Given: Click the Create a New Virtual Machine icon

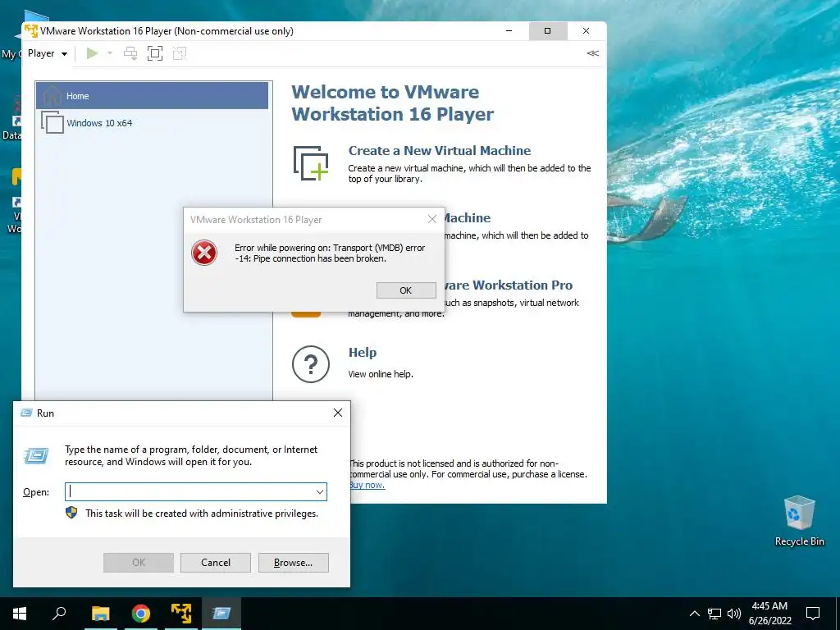Looking at the screenshot, I should pyautogui.click(x=311, y=163).
